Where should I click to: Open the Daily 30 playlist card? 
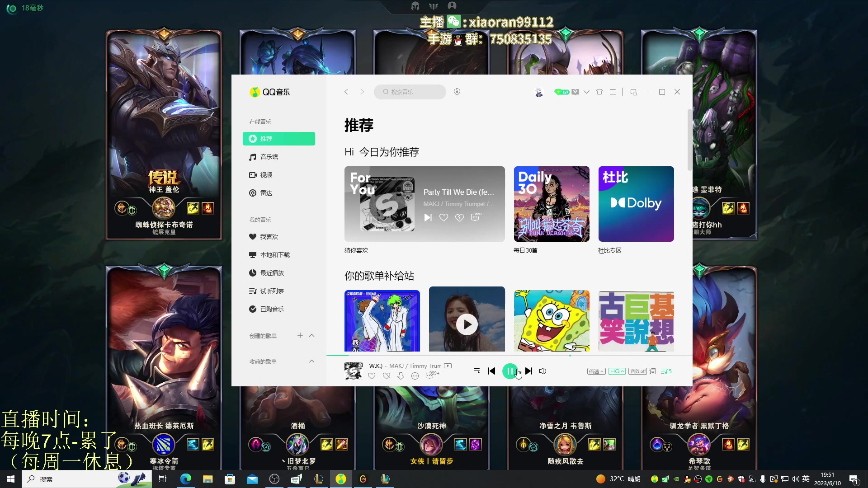click(552, 204)
